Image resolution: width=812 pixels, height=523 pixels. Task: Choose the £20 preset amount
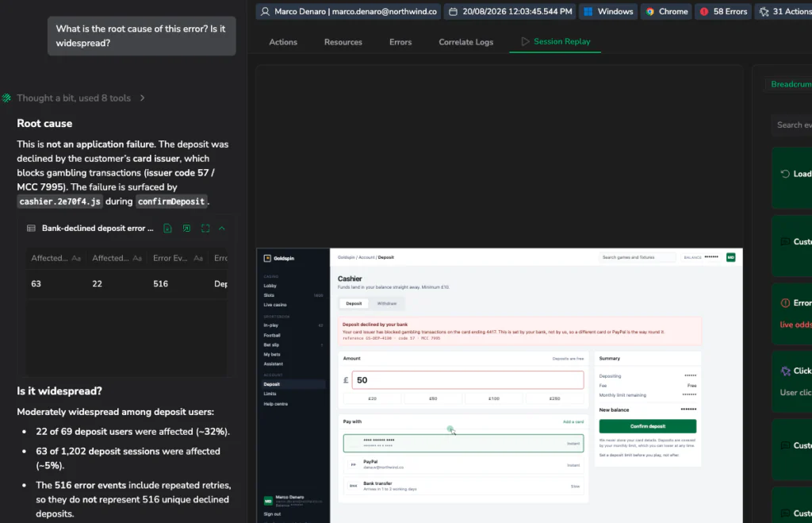click(373, 398)
